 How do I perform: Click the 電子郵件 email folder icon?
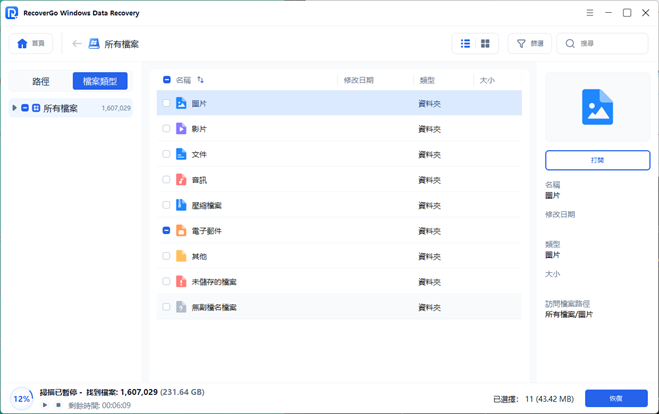pos(181,230)
